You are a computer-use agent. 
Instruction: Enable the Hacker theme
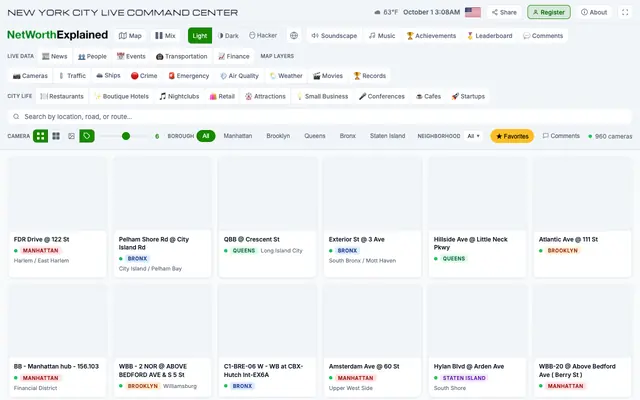[263, 36]
